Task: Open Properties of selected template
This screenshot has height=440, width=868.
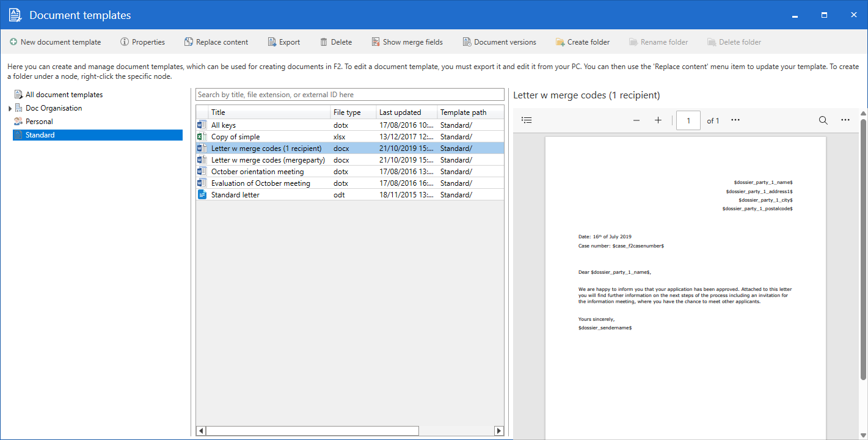Action: point(142,42)
